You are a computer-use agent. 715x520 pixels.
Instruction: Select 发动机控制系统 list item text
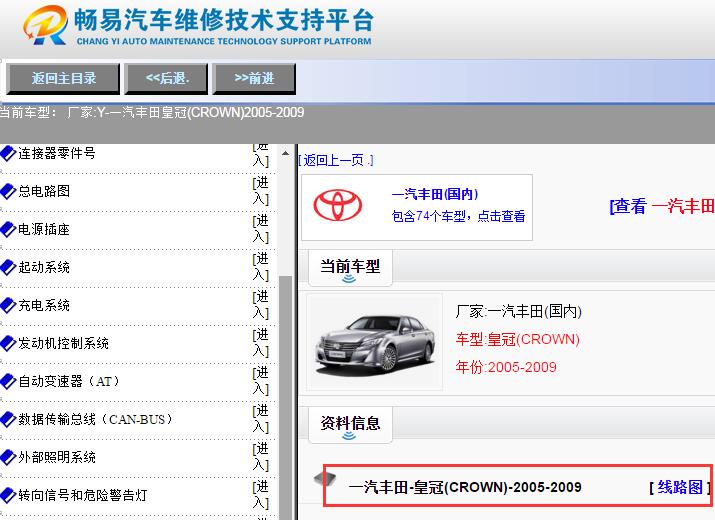click(x=63, y=343)
